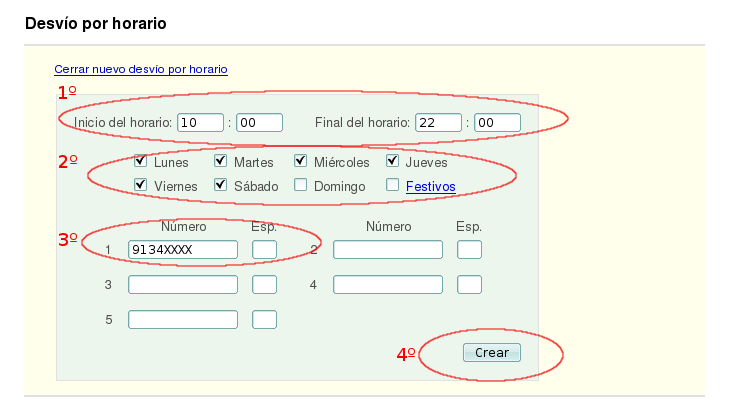
Task: Click the Número 4 input field
Action: point(388,285)
